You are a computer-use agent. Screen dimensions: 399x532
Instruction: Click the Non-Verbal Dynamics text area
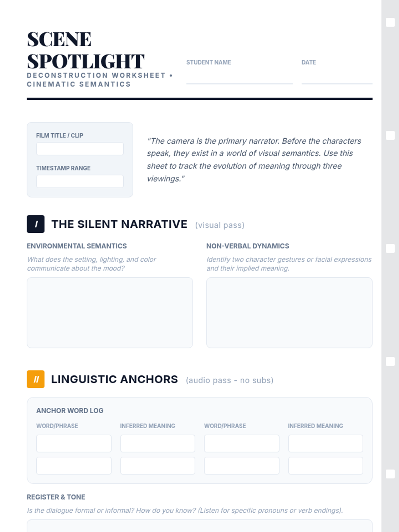click(x=289, y=313)
